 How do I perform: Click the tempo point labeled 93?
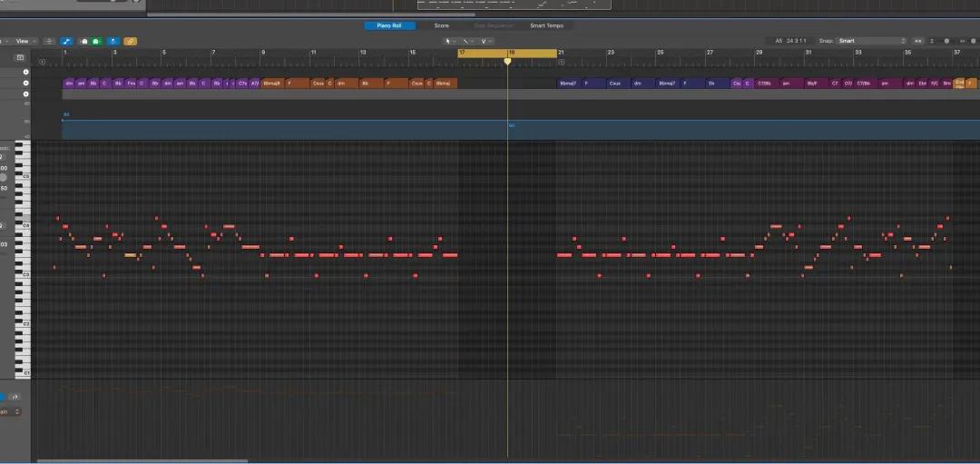[x=65, y=115]
